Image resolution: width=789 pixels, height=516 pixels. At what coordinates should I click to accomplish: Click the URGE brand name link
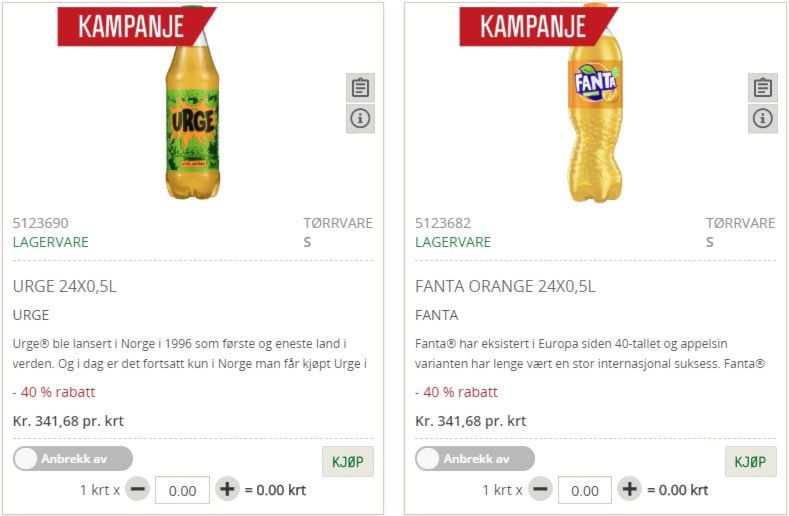coord(31,316)
